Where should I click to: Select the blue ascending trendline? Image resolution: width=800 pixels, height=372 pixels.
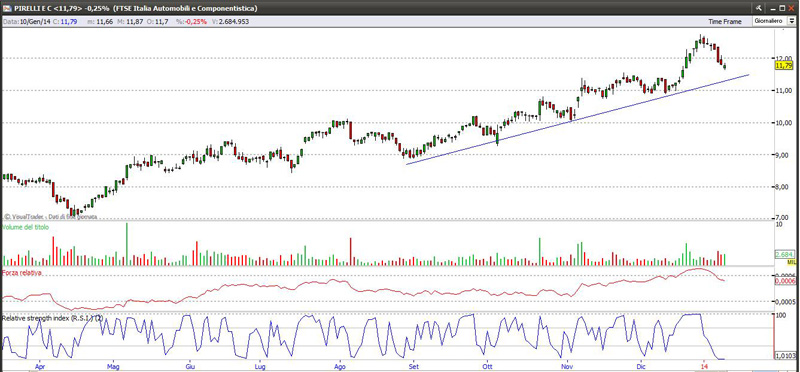click(x=577, y=119)
